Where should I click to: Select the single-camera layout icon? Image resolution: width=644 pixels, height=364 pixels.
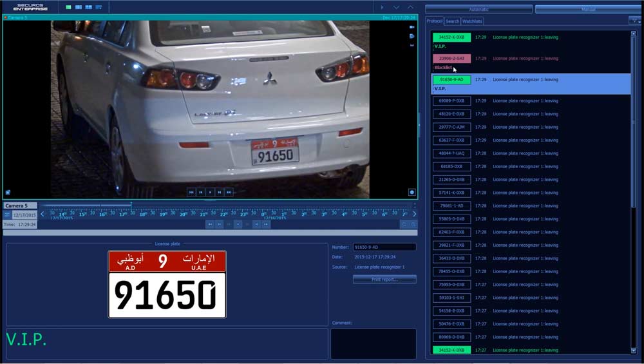tap(69, 7)
